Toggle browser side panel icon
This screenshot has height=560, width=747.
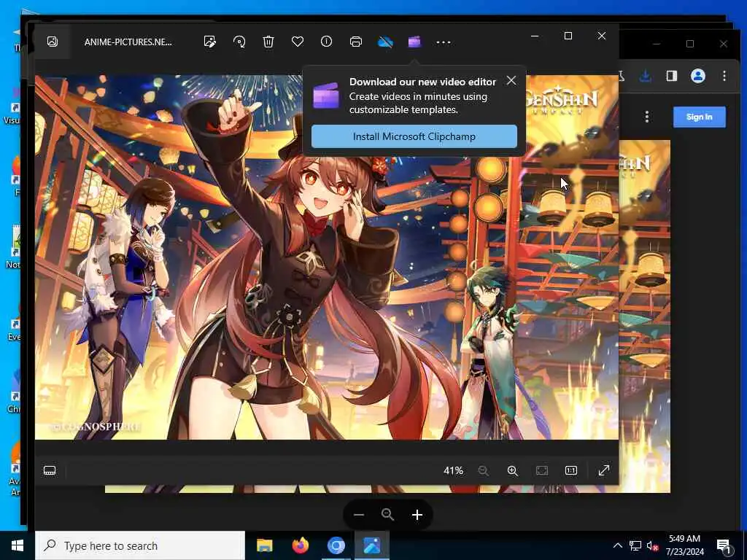672,76
